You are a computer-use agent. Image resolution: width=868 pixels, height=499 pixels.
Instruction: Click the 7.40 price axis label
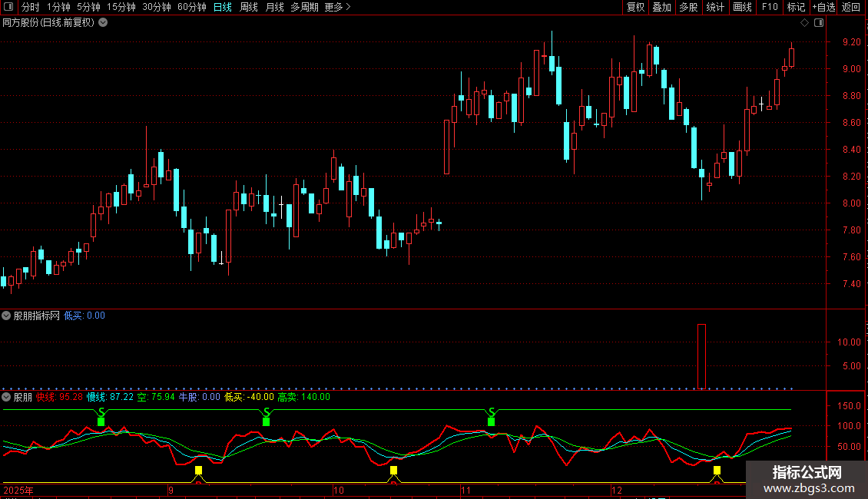[x=851, y=284]
